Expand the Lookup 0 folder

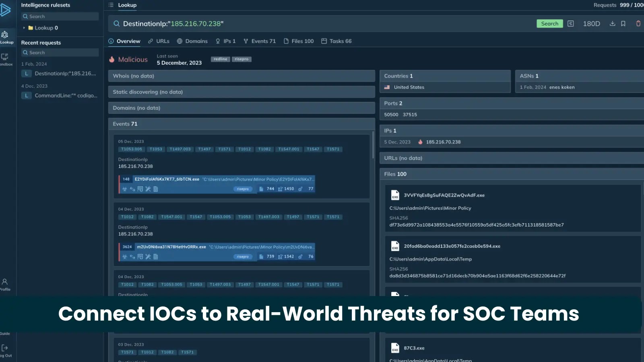[x=24, y=28]
